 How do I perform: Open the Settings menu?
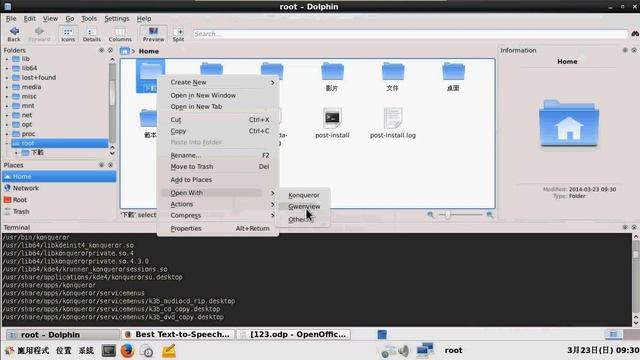117,18
